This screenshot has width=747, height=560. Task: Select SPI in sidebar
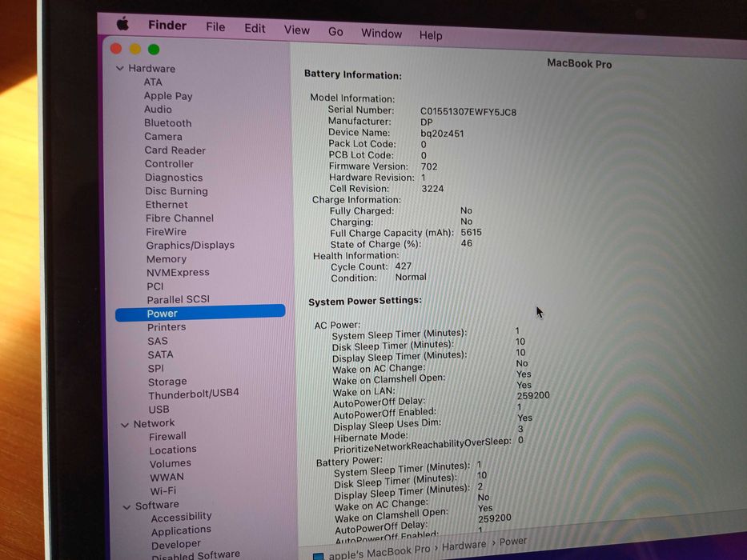coord(156,368)
